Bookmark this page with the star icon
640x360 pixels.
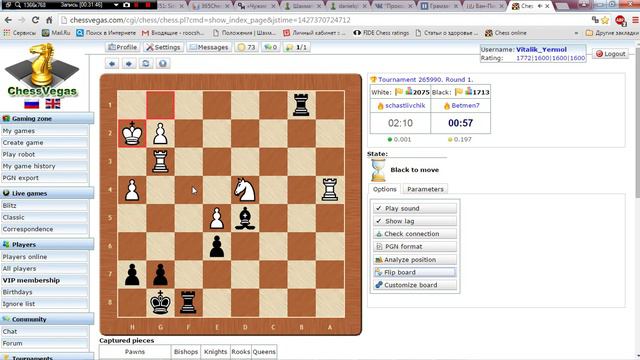[x=605, y=20]
